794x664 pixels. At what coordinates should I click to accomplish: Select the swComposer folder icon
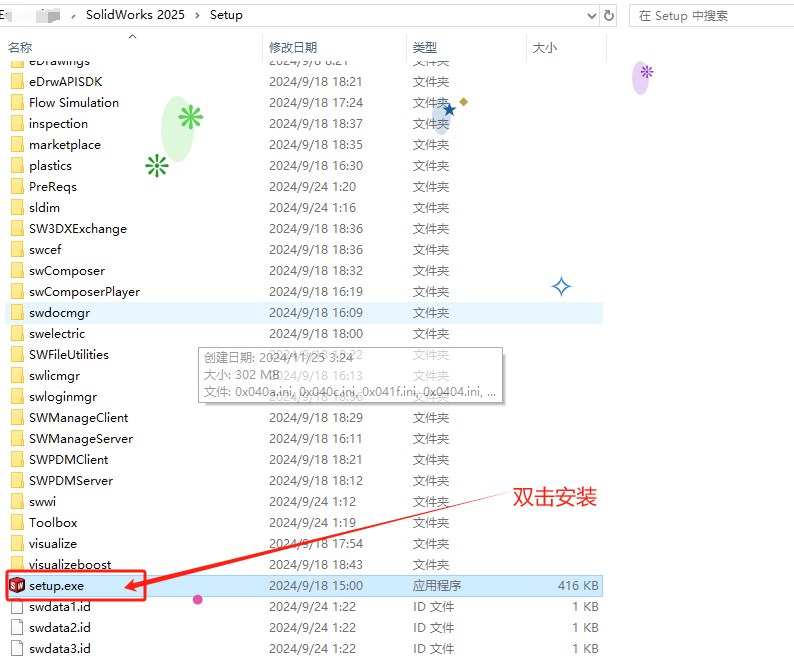pos(17,270)
